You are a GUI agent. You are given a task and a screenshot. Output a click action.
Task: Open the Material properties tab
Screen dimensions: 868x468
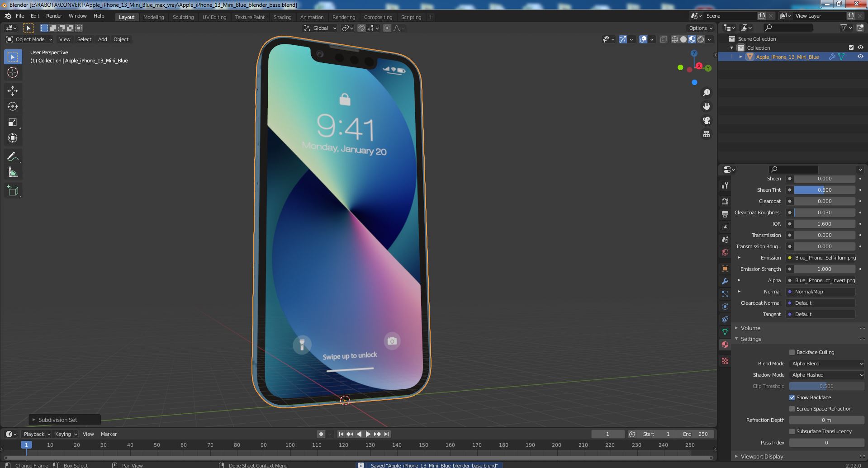[x=725, y=345]
